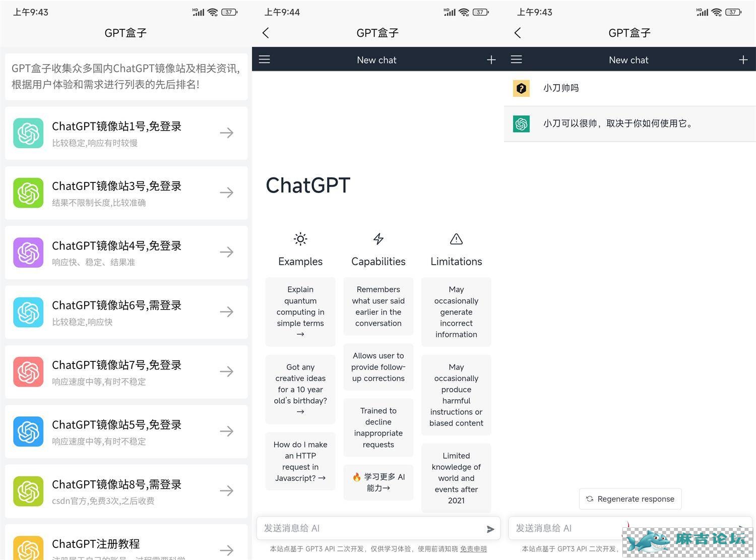Click user avatar beside 小刀帅吗
This screenshot has height=560, width=756.
(521, 88)
